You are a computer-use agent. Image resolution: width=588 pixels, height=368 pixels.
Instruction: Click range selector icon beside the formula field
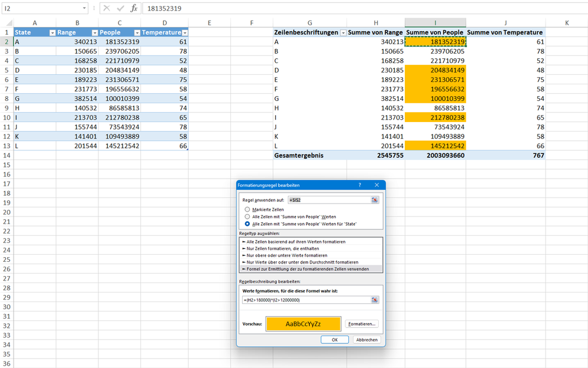coord(374,300)
